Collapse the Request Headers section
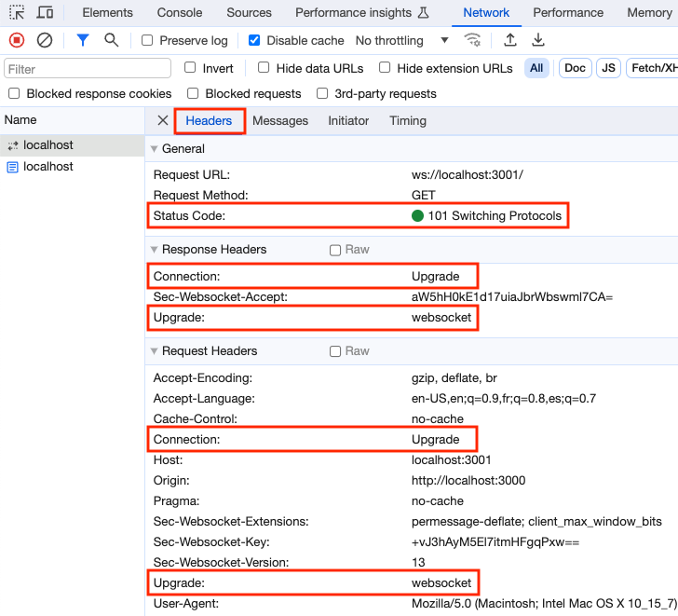 pos(154,350)
